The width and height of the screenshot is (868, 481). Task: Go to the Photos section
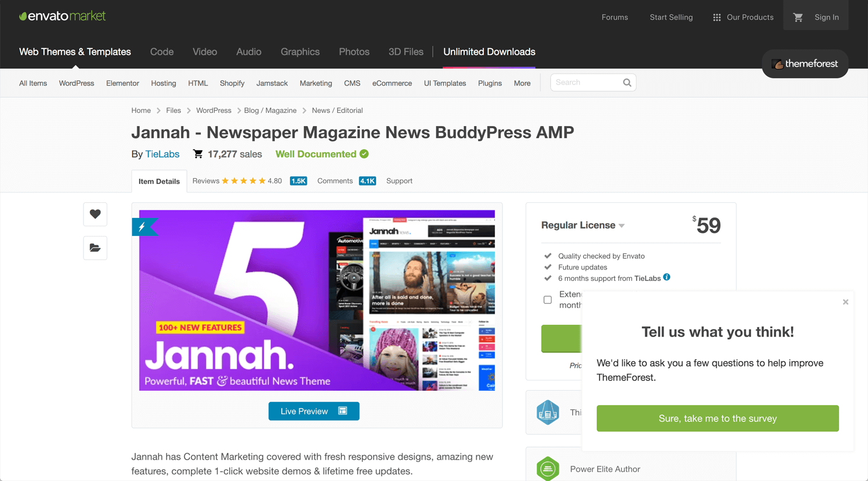tap(354, 52)
